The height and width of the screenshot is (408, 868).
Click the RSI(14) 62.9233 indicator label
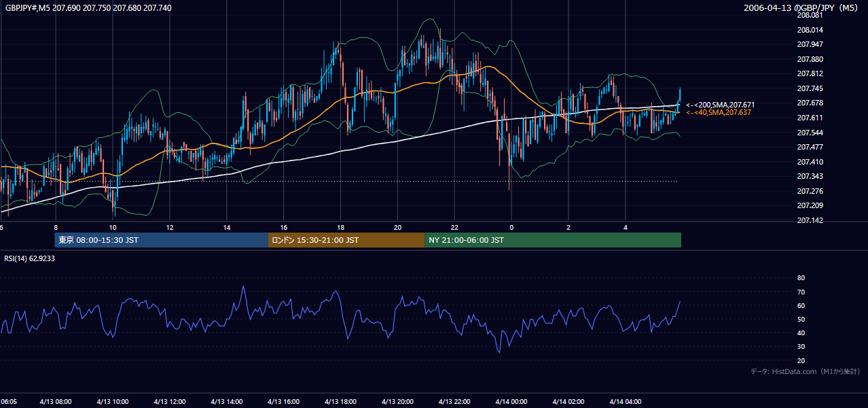pos(30,258)
